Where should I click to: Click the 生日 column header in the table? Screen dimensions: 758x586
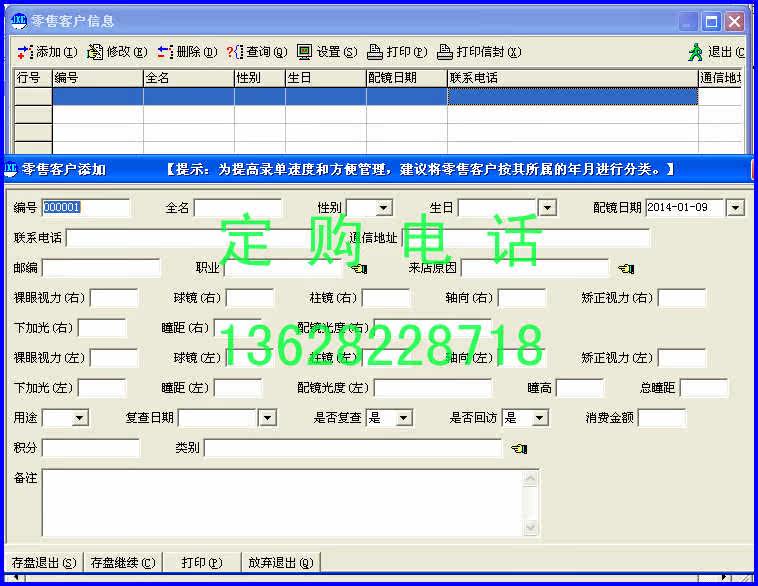coord(326,78)
